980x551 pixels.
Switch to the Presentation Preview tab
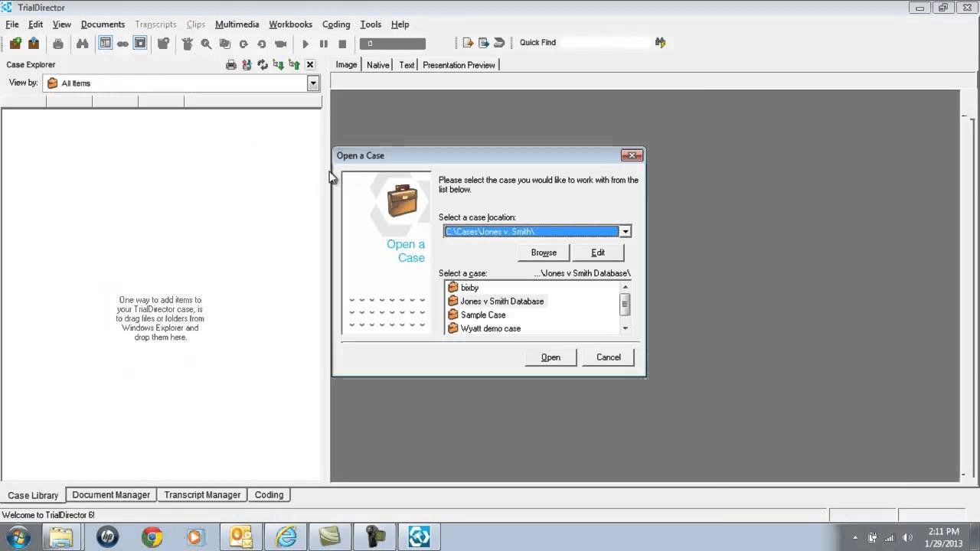coord(459,65)
